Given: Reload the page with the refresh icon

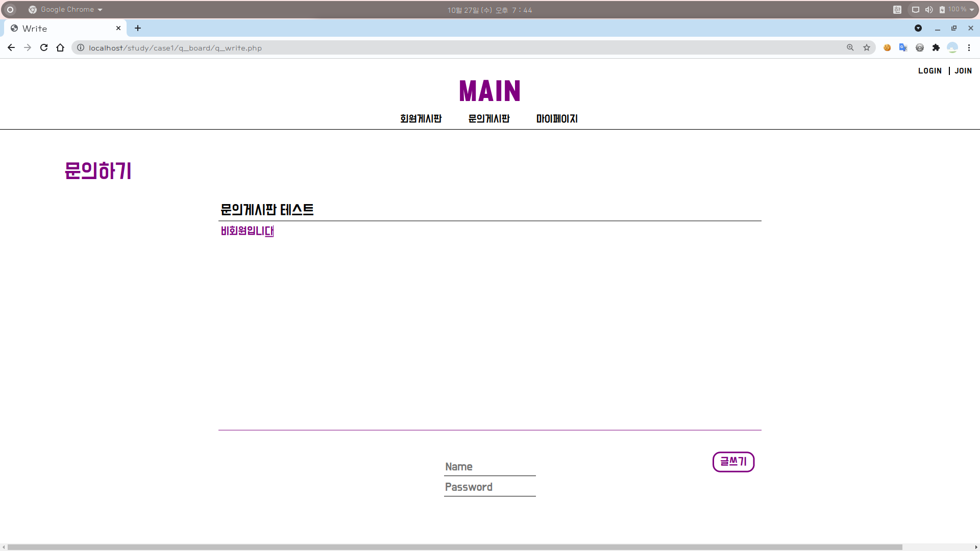Looking at the screenshot, I should tap(44, 47).
